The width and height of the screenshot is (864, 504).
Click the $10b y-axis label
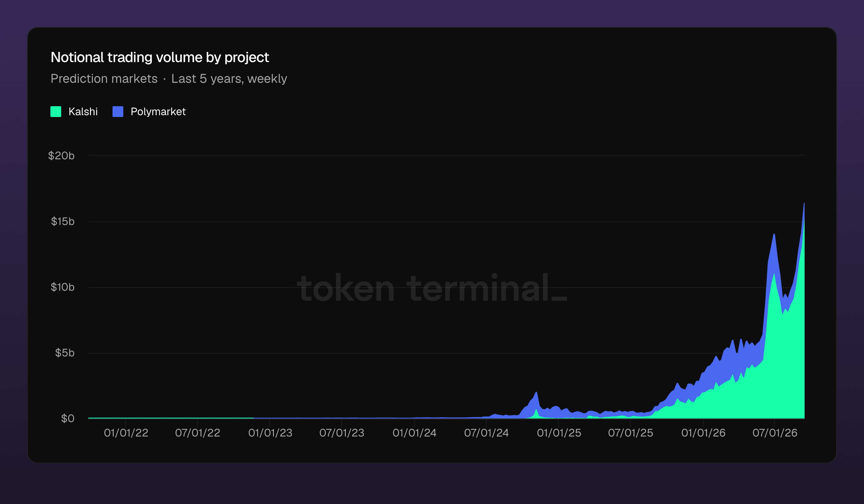(x=62, y=287)
